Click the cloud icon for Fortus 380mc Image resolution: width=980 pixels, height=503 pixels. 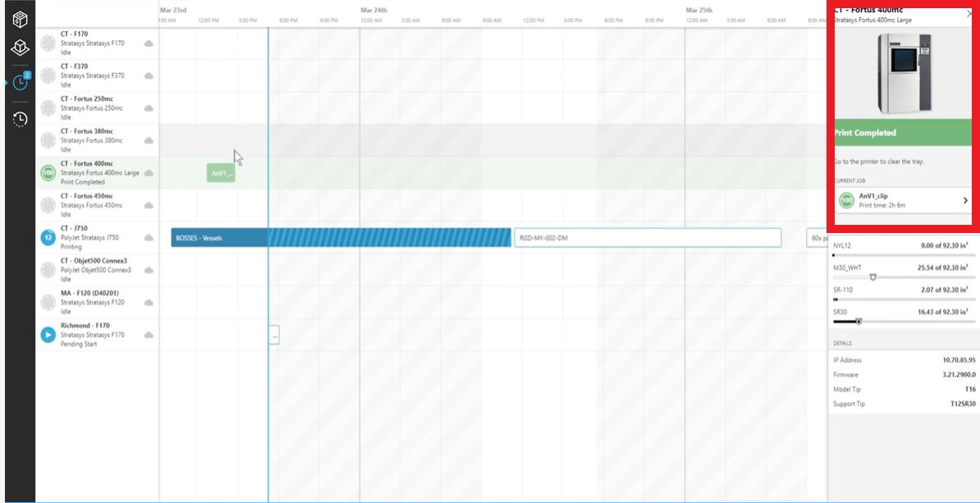point(149,140)
